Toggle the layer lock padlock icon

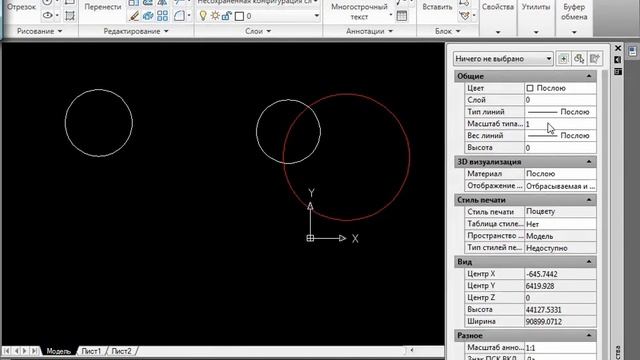tap(227, 16)
